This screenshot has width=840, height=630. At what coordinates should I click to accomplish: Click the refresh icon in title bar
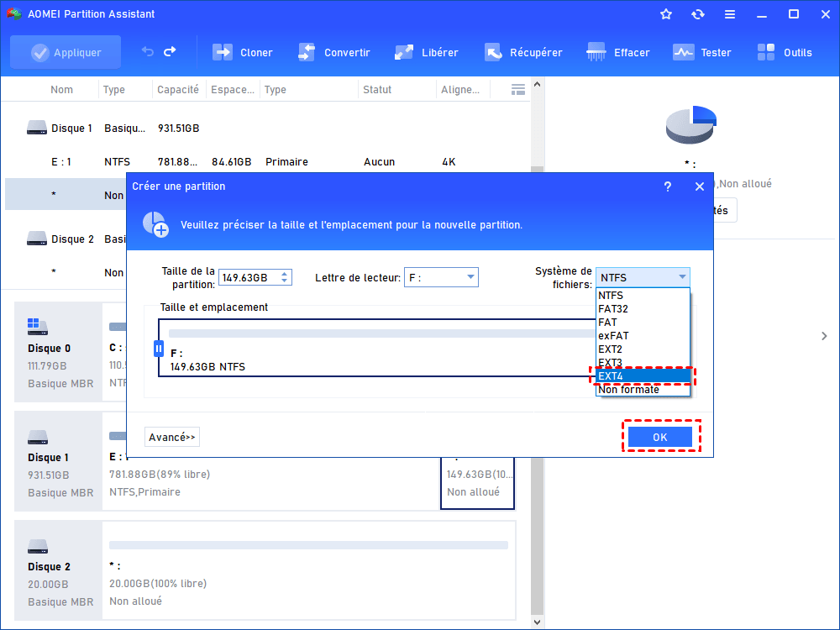click(x=697, y=14)
